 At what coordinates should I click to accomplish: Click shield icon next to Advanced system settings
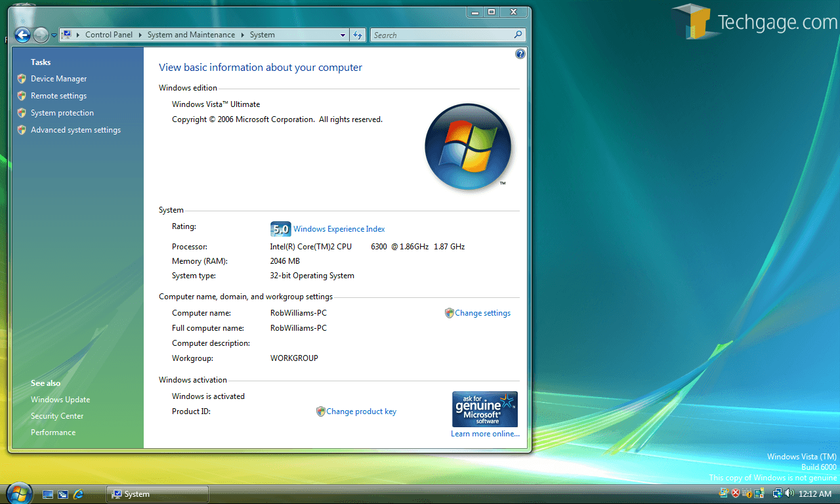(x=22, y=130)
